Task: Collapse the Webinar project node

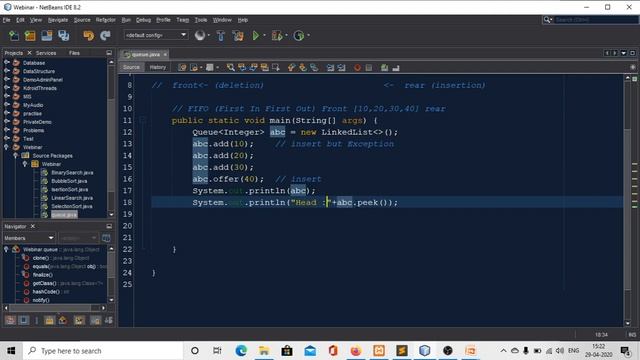Action: (x=7, y=147)
